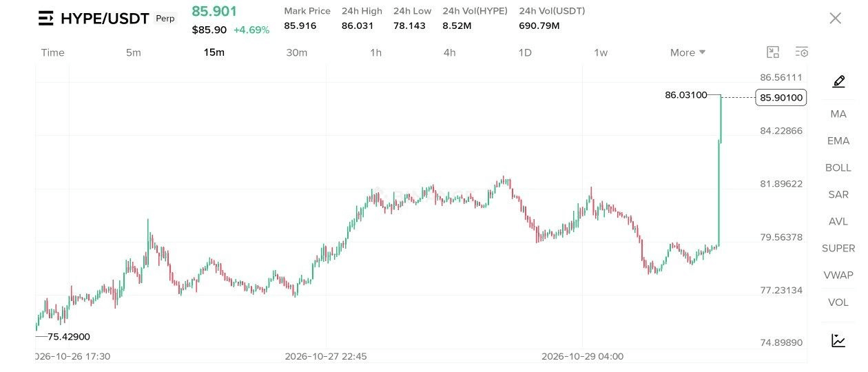Toggle the BOLL indicator
This screenshot has width=868, height=372.
(x=838, y=168)
